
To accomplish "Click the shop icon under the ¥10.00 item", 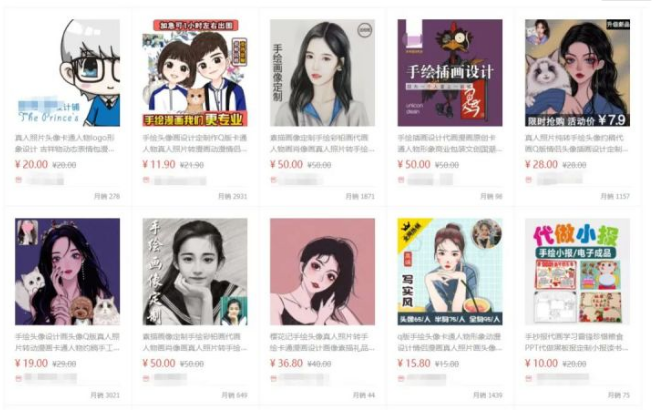I will (528, 379).
